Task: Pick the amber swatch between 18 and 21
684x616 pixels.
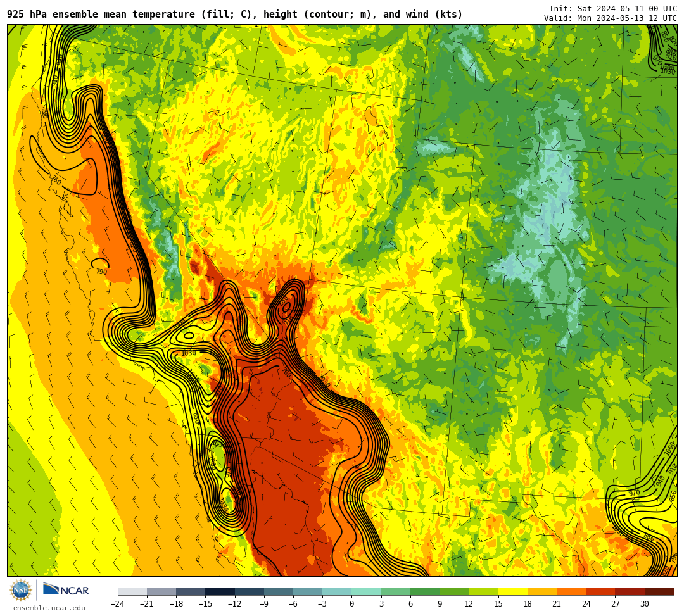Action: (x=541, y=591)
